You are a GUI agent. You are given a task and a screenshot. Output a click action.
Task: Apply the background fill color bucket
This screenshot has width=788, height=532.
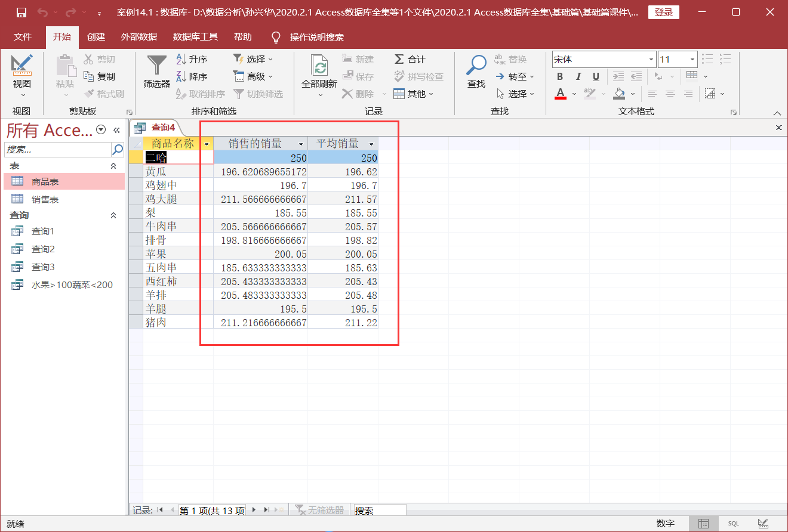(619, 94)
